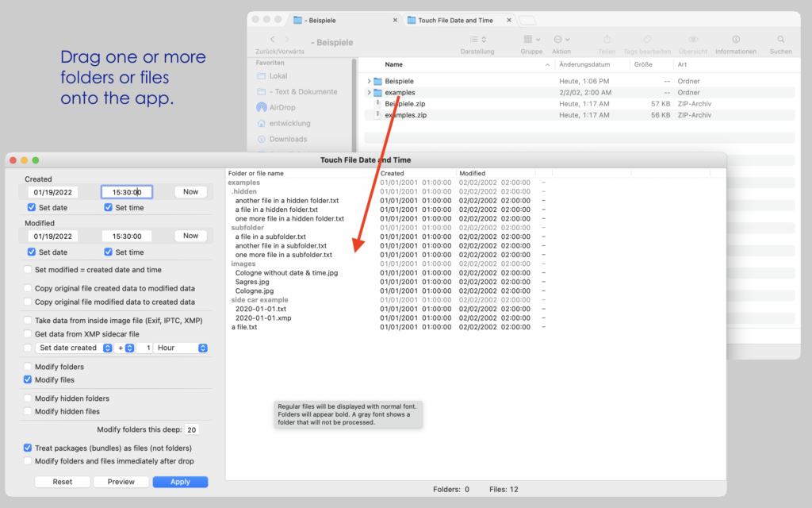The height and width of the screenshot is (508, 812).
Task: Click the Suchen search icon in Finder
Action: (780, 40)
